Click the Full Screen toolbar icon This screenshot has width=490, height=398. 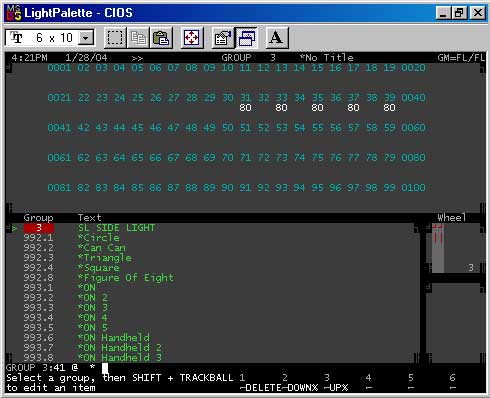[192, 38]
